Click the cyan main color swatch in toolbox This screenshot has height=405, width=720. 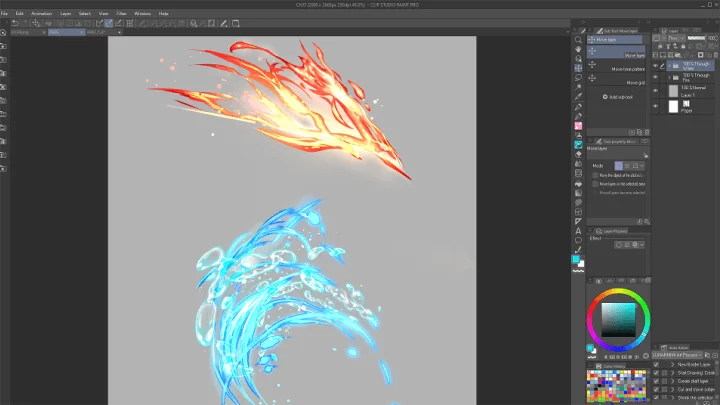click(x=576, y=259)
